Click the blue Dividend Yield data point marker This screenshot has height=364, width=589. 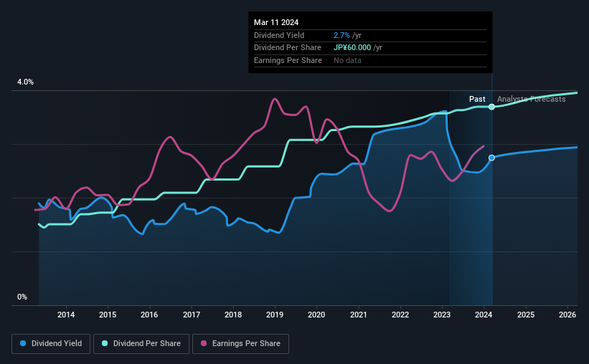[x=491, y=158]
